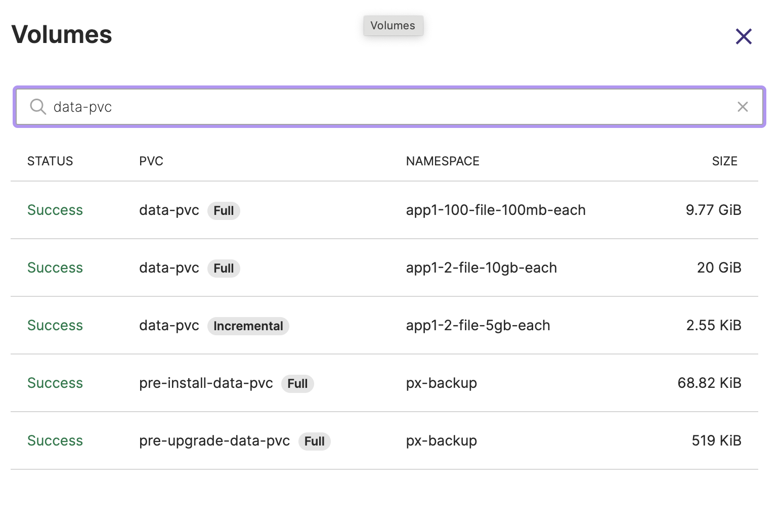Select namespace app1-100-file-100mb-each

tap(495, 210)
